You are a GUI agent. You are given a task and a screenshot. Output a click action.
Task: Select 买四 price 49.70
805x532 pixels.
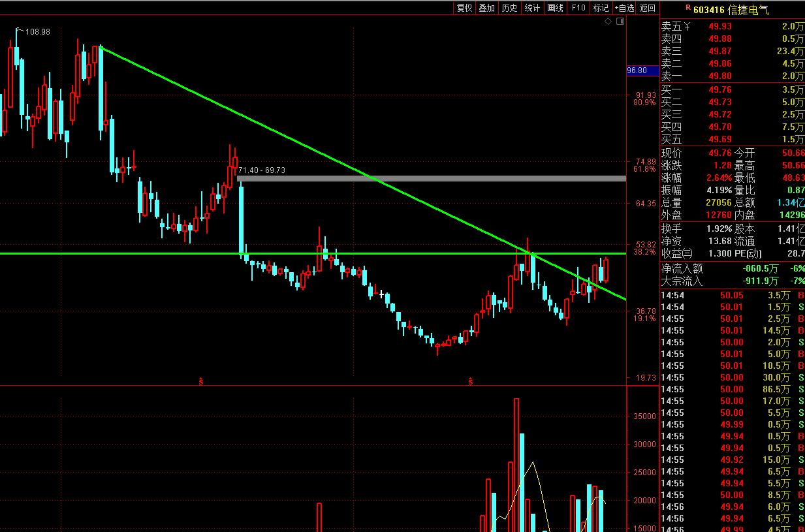pos(720,127)
